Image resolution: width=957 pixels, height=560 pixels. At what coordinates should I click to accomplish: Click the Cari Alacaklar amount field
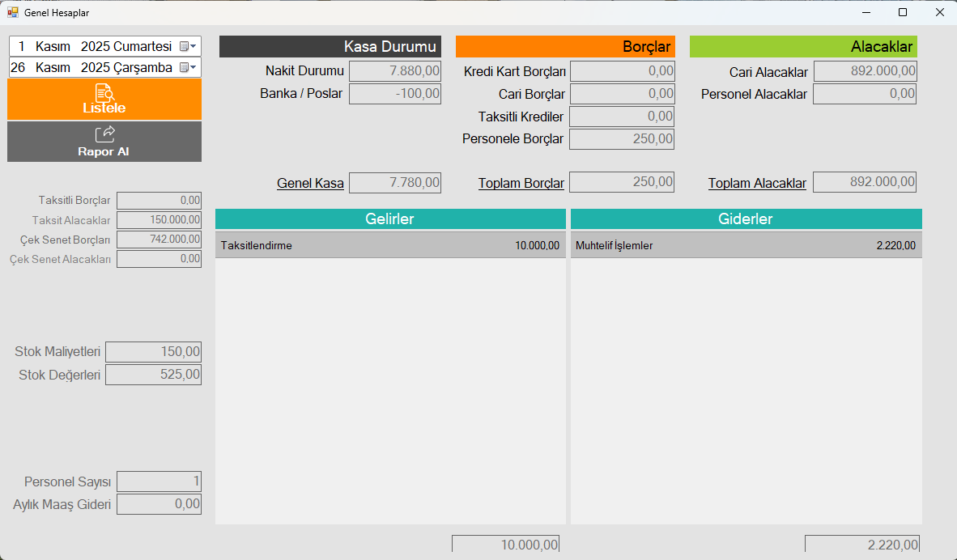(x=865, y=71)
